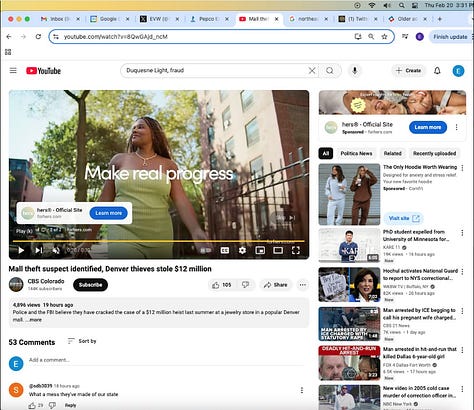Go to YouTube home via logo
The height and width of the screenshot is (410, 474).
click(x=44, y=71)
